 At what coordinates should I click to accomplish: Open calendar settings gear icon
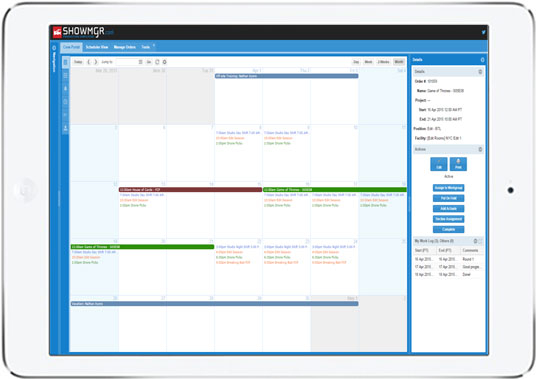[x=164, y=62]
